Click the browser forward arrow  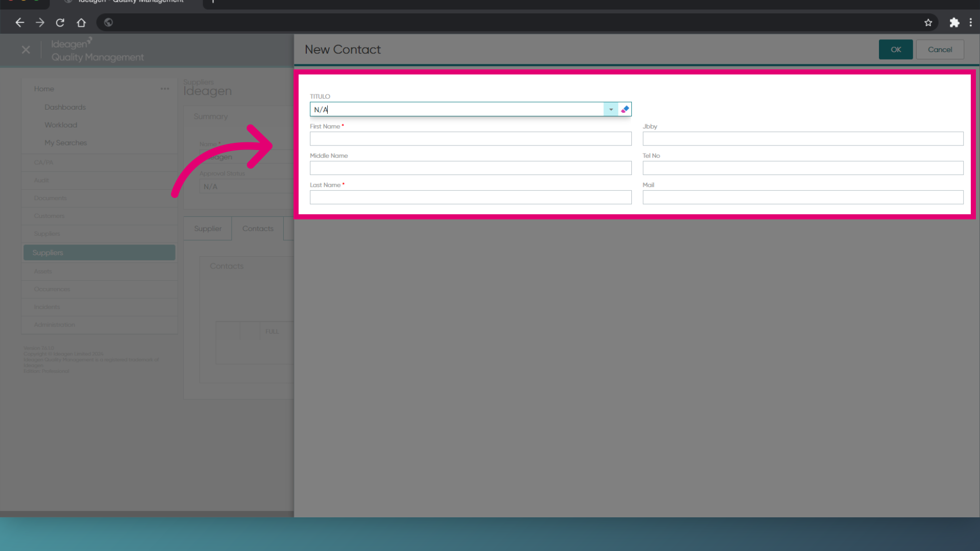(x=40, y=22)
